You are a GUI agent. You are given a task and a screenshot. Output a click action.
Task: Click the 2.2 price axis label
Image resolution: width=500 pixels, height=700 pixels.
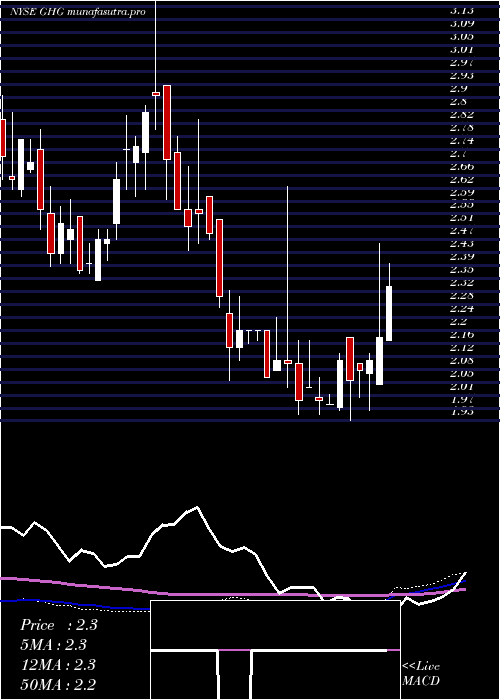tap(458, 321)
